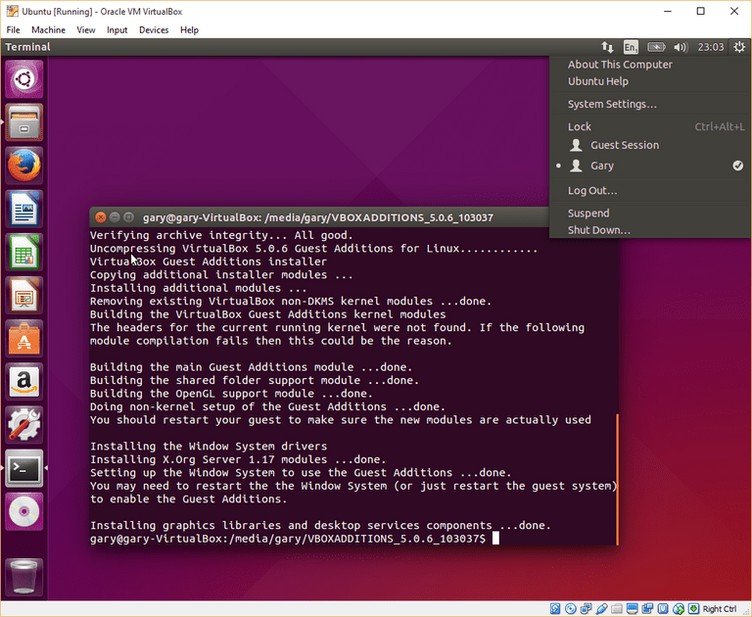Minimize the VirtualBox window
Viewport: 752px width, 617px height.
tap(667, 11)
